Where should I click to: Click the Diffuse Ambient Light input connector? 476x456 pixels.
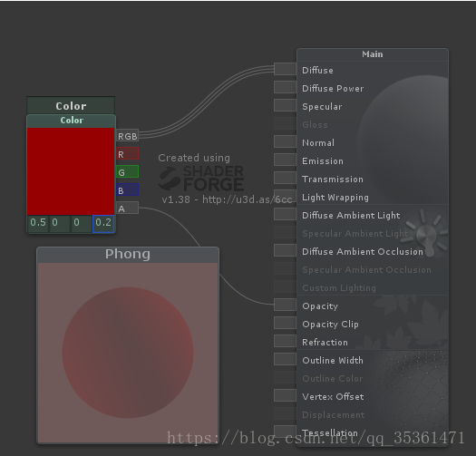(x=285, y=214)
